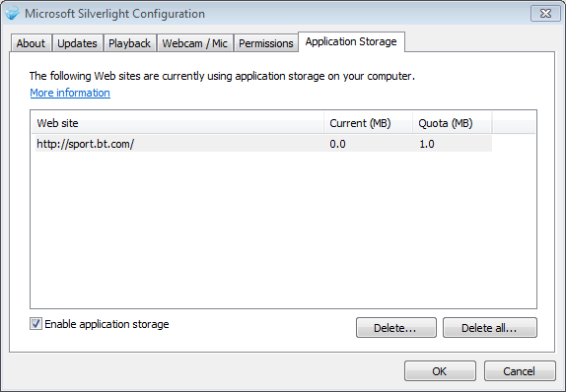Click the 1.0 quota value cell
This screenshot has width=566, height=392.
tap(427, 144)
